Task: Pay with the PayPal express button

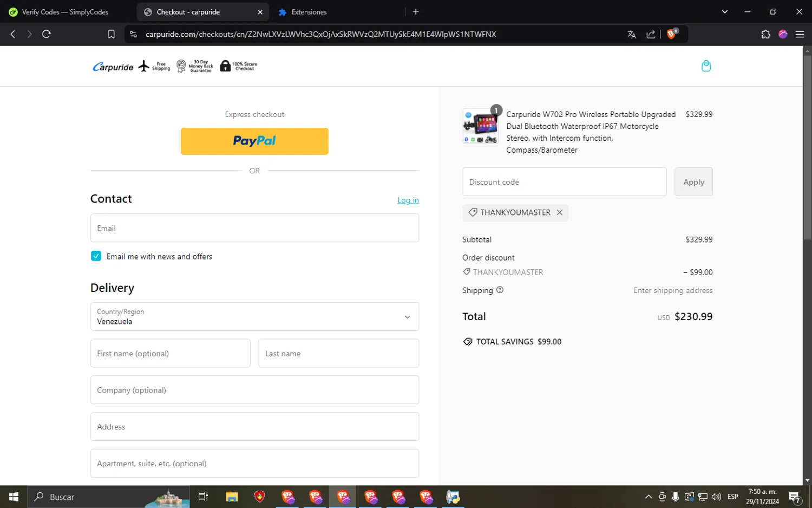Action: (254, 141)
